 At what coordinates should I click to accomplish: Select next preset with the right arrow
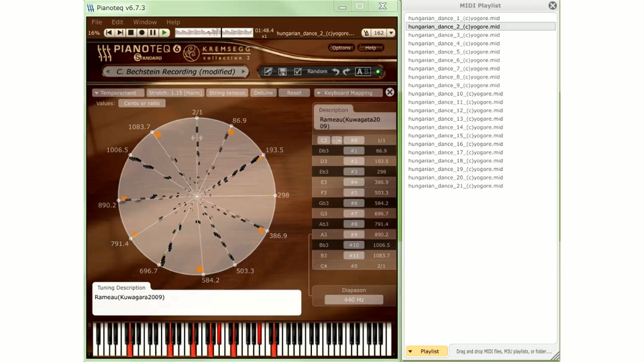(x=244, y=72)
